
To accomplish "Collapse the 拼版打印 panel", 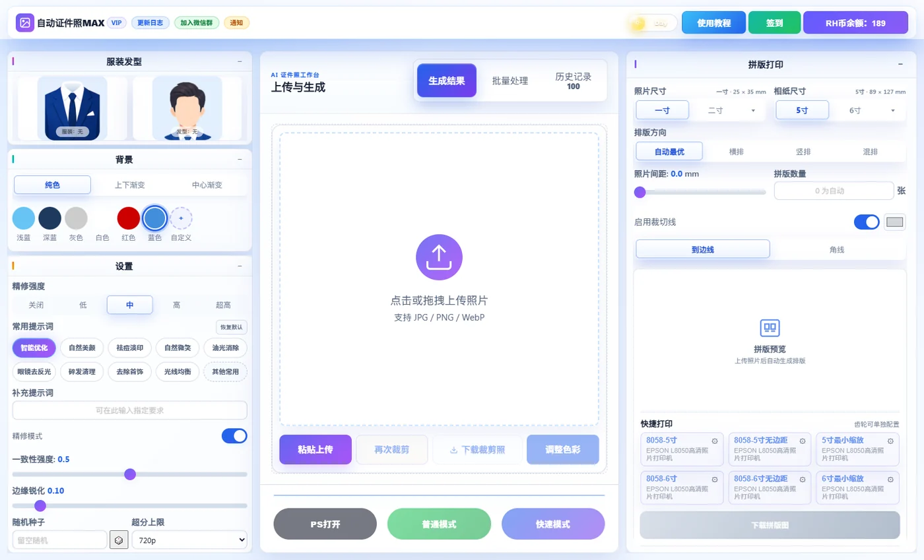I will click(901, 64).
